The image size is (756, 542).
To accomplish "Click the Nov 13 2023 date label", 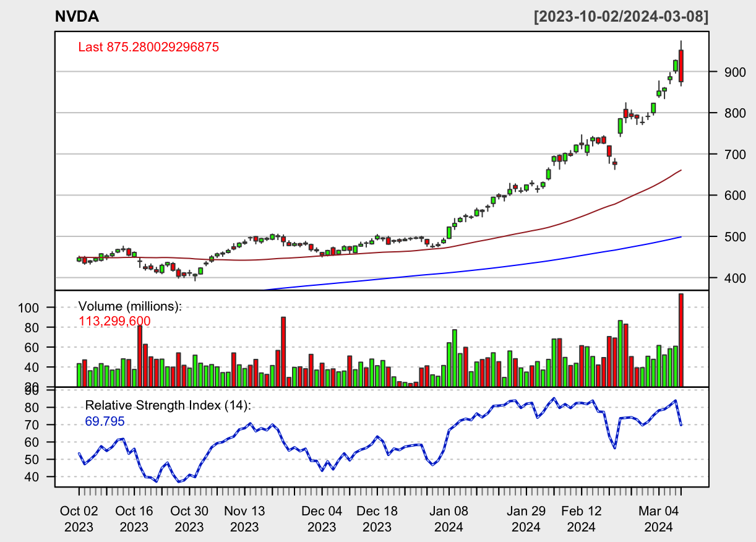I will (244, 519).
